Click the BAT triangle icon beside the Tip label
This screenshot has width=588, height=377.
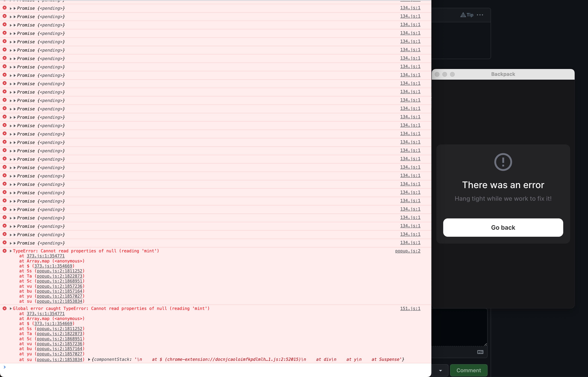click(x=463, y=15)
